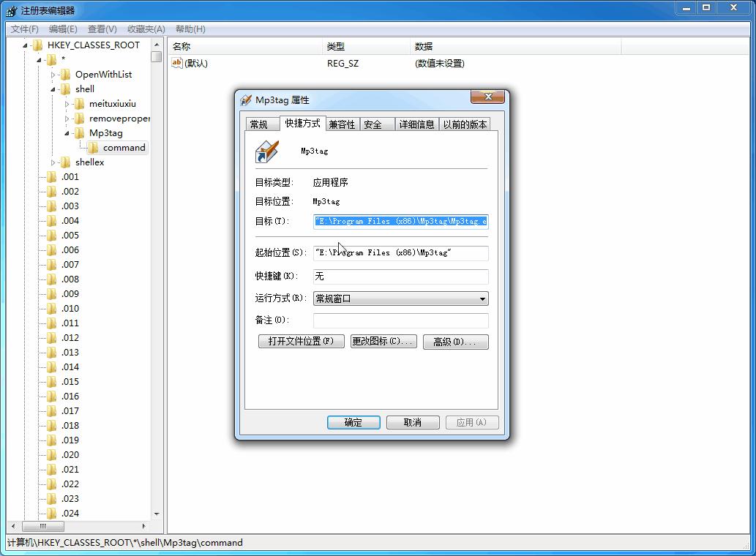Select the .005 registry key
The width and height of the screenshot is (756, 556).
click(70, 236)
